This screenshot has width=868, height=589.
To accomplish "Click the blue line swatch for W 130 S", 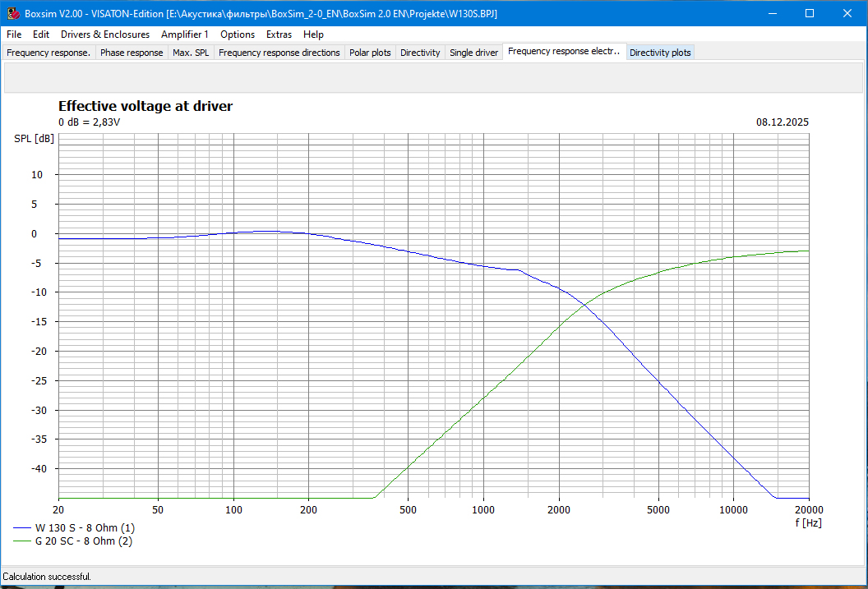I will 21,528.
